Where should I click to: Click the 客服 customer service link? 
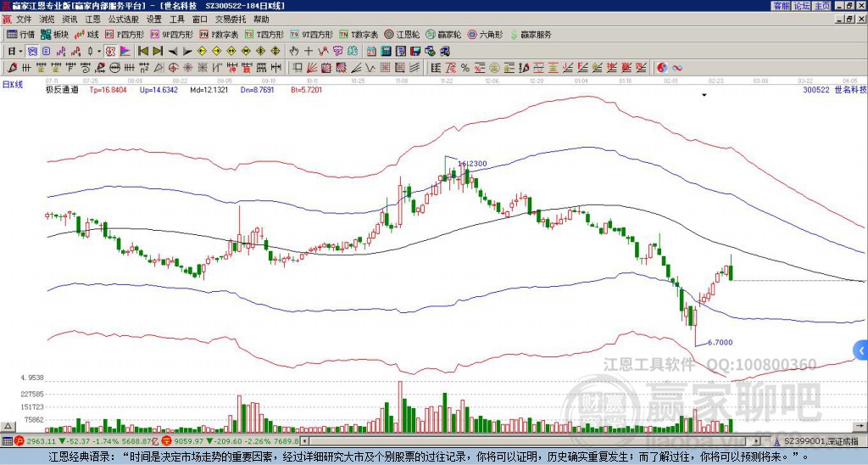781,6
